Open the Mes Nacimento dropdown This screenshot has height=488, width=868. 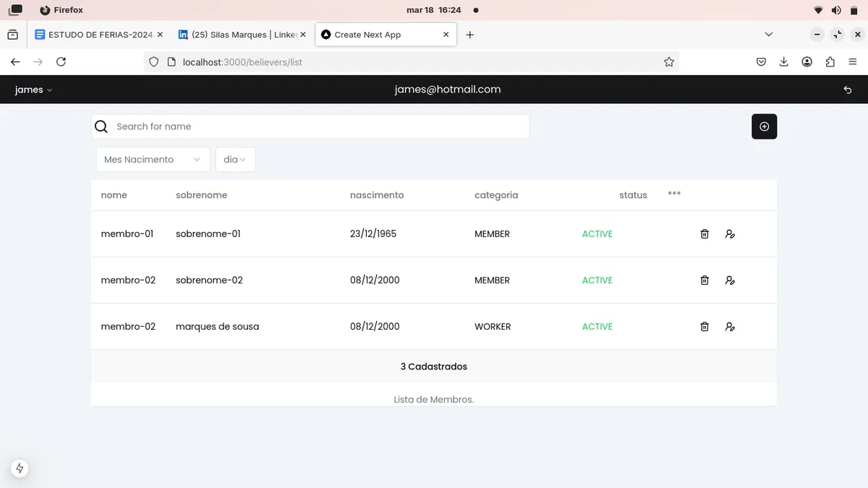pos(152,159)
